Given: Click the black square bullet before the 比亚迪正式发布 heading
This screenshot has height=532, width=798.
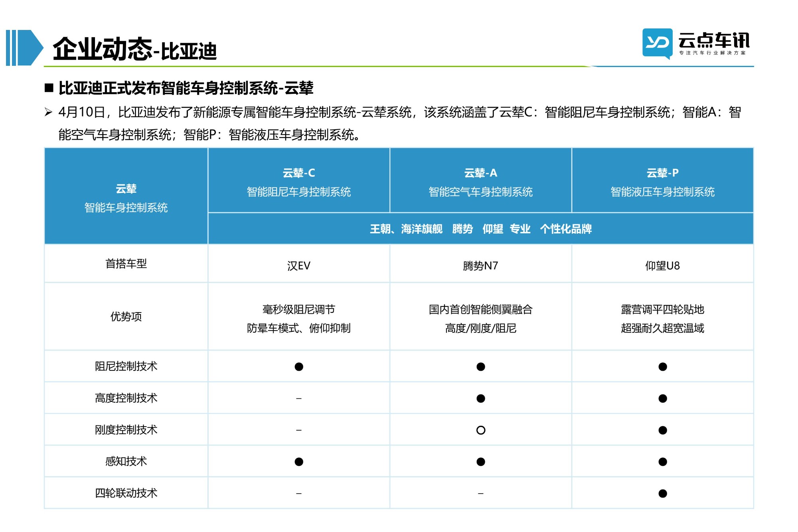Looking at the screenshot, I should click(x=49, y=88).
